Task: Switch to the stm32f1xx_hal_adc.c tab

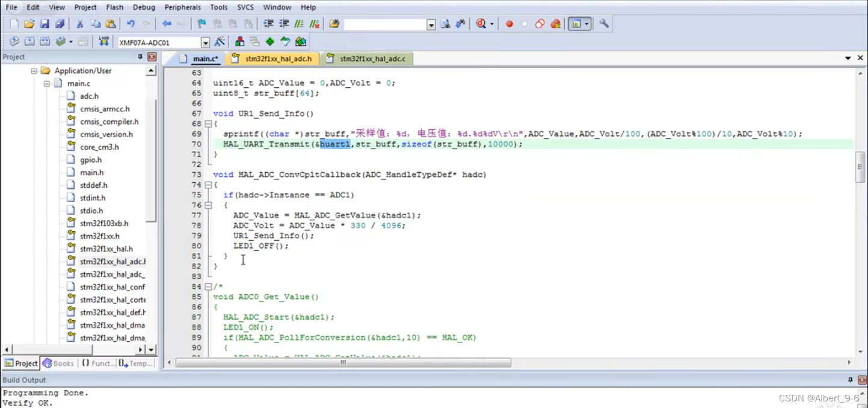Action: [x=368, y=59]
